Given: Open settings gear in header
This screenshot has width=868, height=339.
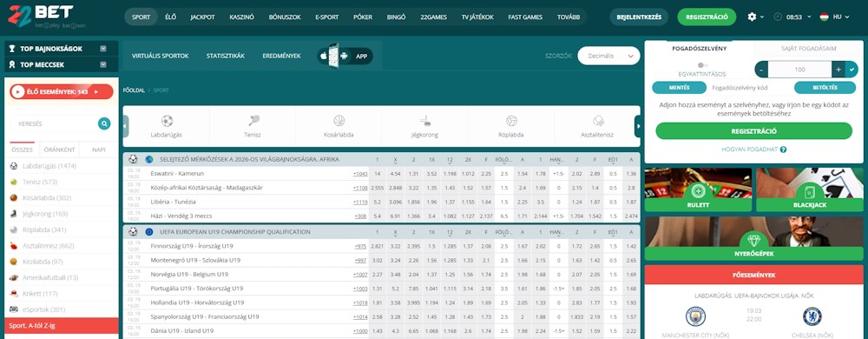Looking at the screenshot, I should (x=751, y=17).
